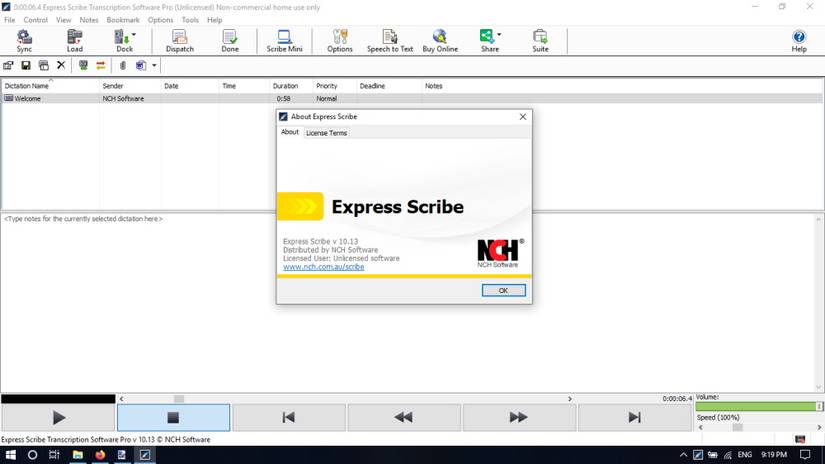The width and height of the screenshot is (825, 464).
Task: Click the Help icon in the toolbar
Action: pyautogui.click(x=799, y=41)
